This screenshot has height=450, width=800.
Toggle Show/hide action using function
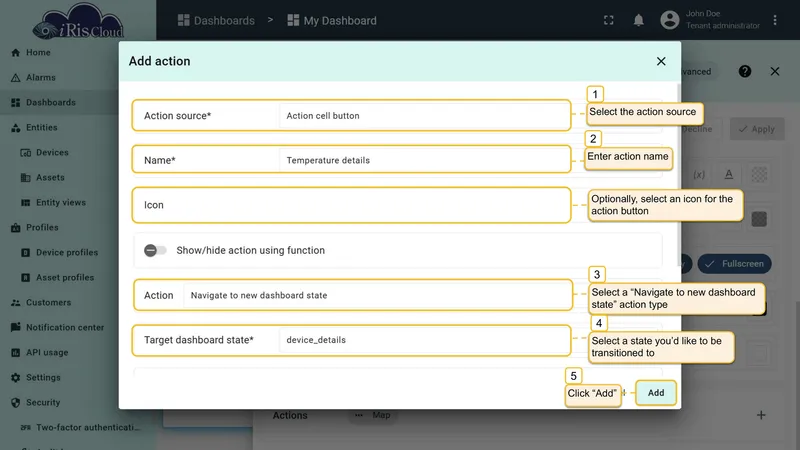[x=155, y=251]
